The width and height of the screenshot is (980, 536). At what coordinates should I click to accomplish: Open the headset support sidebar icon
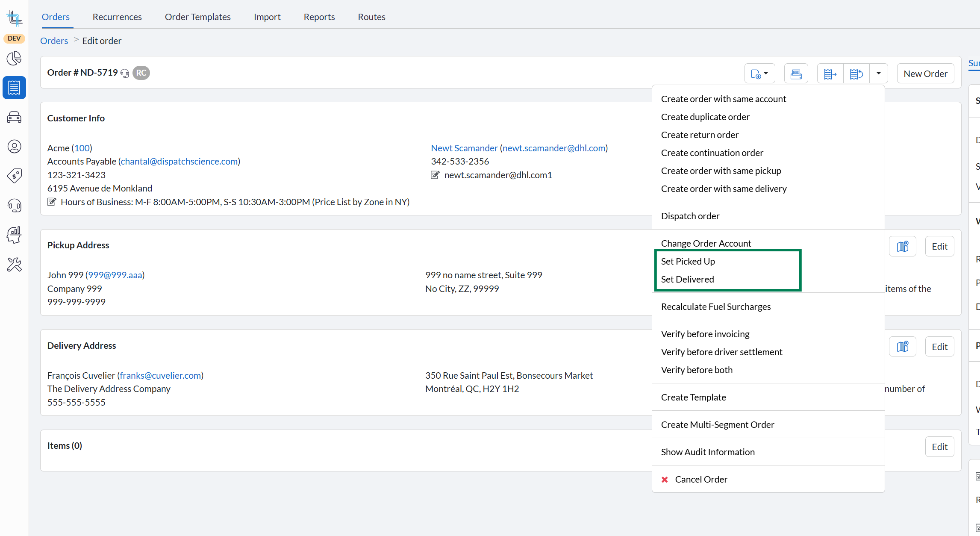point(14,206)
